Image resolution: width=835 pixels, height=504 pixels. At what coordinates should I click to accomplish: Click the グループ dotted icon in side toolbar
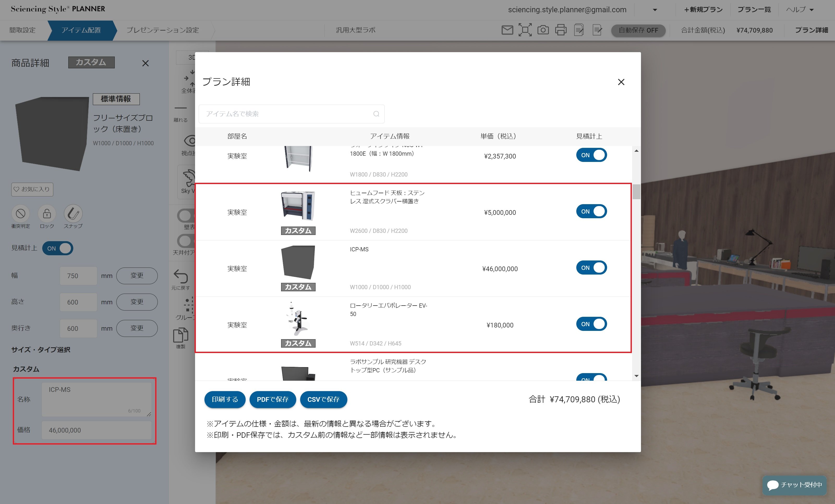click(189, 305)
